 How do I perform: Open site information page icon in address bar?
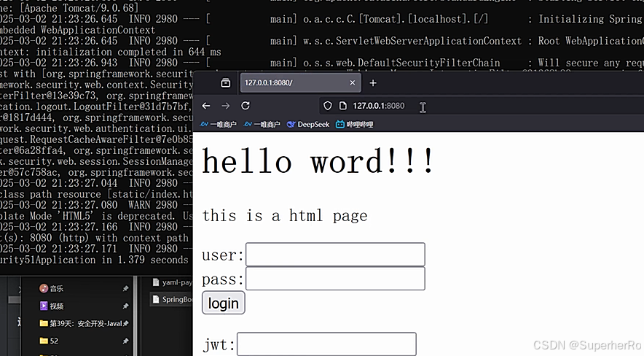coord(342,106)
